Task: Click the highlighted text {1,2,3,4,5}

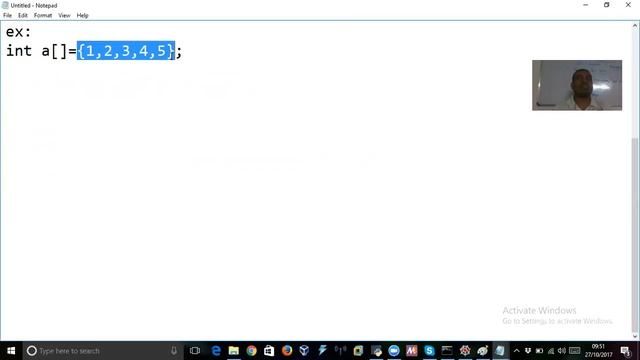Action: coord(126,51)
